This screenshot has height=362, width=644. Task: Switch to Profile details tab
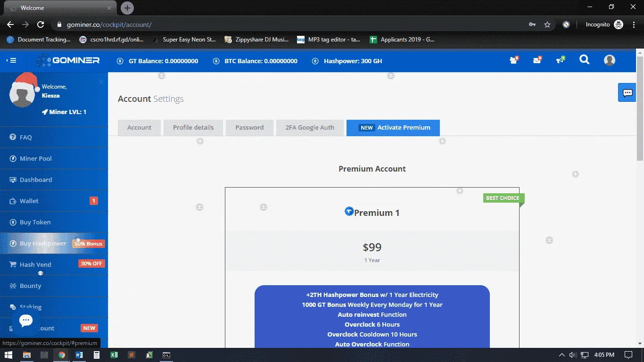coord(193,128)
